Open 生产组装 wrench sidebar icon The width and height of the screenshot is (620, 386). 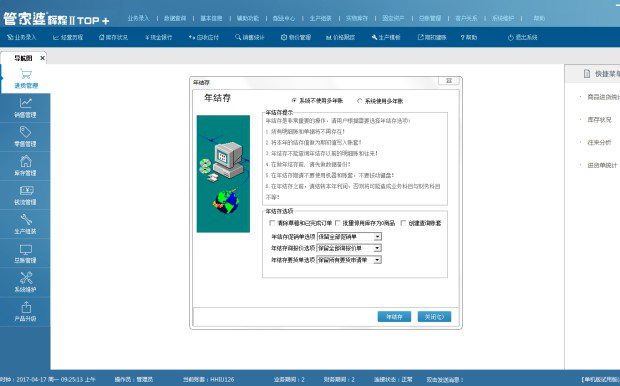coord(26,219)
